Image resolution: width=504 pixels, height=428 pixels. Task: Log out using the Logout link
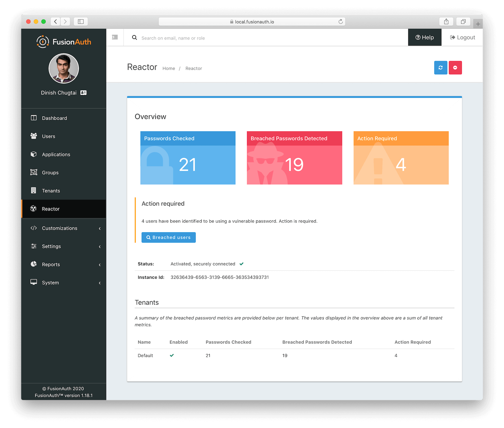[462, 37]
